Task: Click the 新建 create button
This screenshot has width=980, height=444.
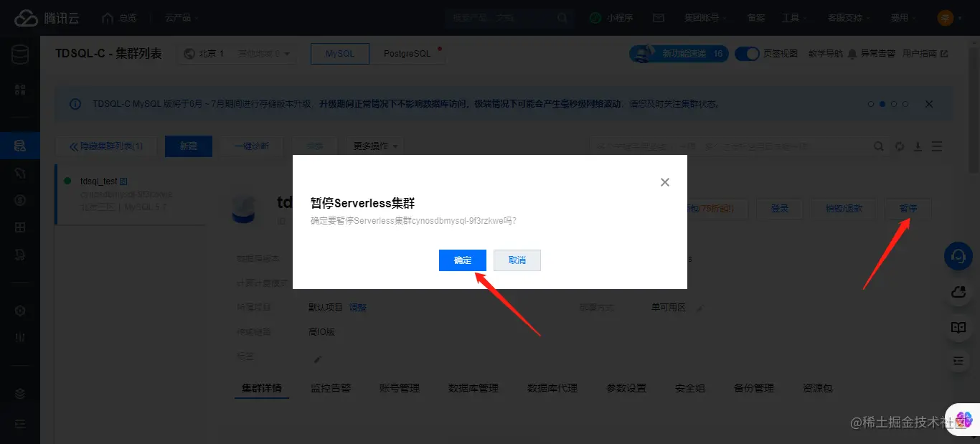Action: pyautogui.click(x=189, y=146)
